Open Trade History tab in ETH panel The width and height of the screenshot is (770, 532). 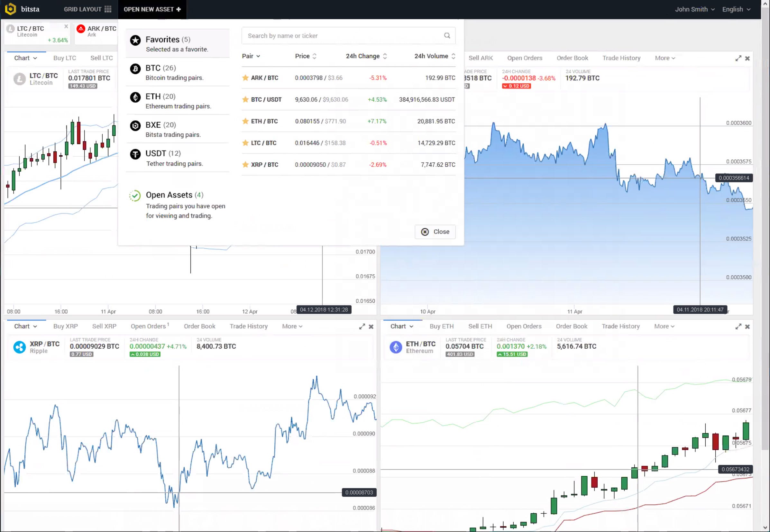pos(621,326)
